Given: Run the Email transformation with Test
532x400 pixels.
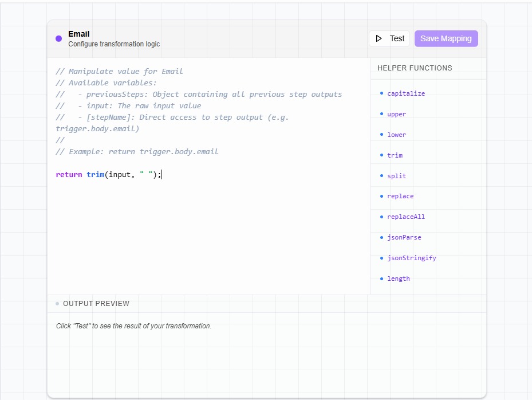Looking at the screenshot, I should coord(390,38).
